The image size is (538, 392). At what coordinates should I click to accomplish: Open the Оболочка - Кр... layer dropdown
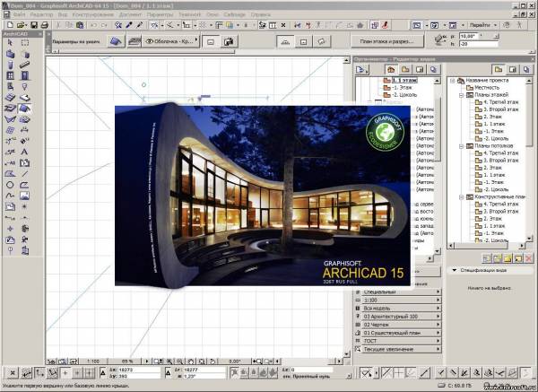pos(171,41)
